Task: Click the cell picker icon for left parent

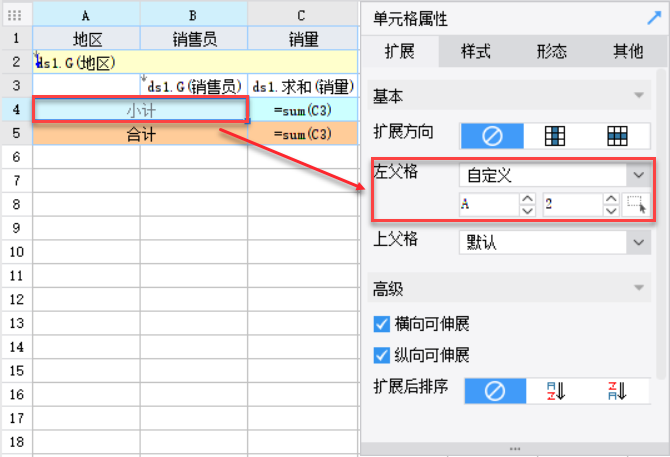Action: pyautogui.click(x=636, y=204)
